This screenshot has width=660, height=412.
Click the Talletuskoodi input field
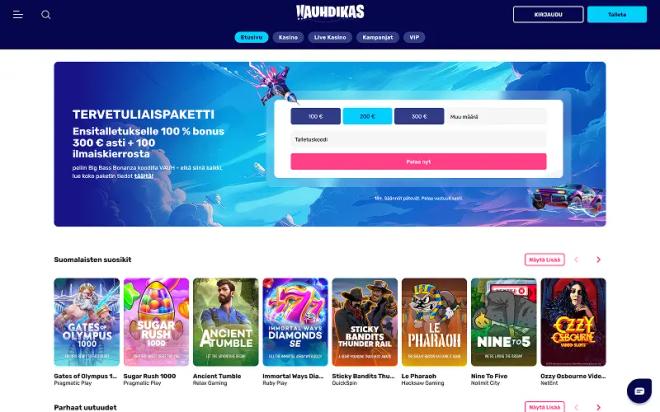tap(418, 139)
